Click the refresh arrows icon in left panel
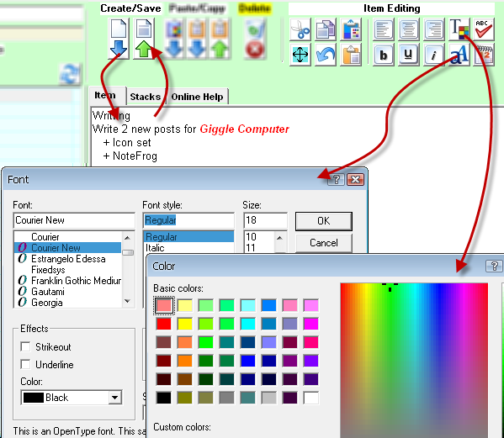504x438 pixels. pos(70,74)
